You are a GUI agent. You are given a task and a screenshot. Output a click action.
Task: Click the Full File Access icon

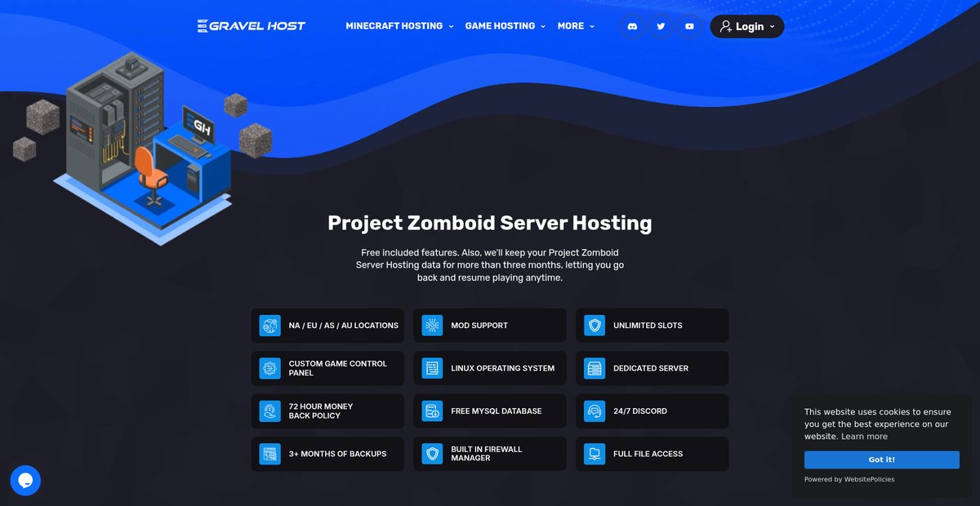tap(595, 454)
